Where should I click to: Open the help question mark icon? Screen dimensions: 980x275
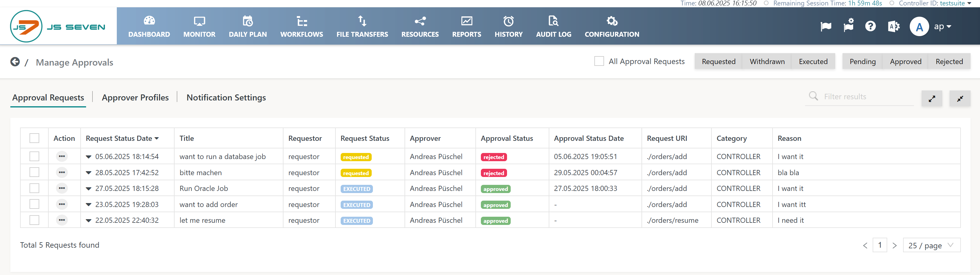(870, 27)
